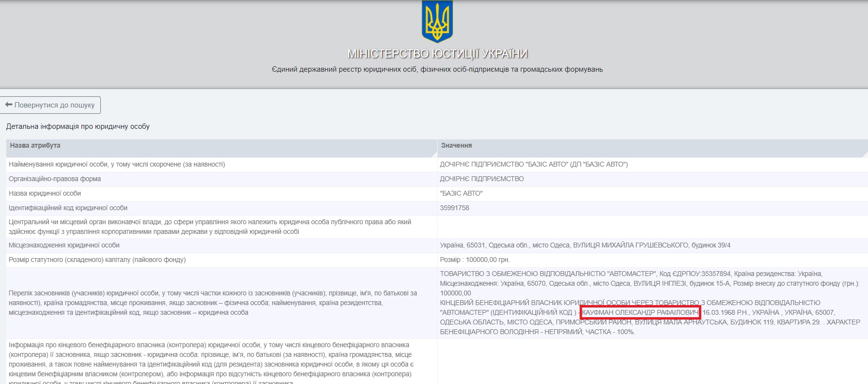Click the highlighted name 'КАУФМАН ОЛЕКСАНДР РАФАІЛОВИЧ'

point(640,312)
